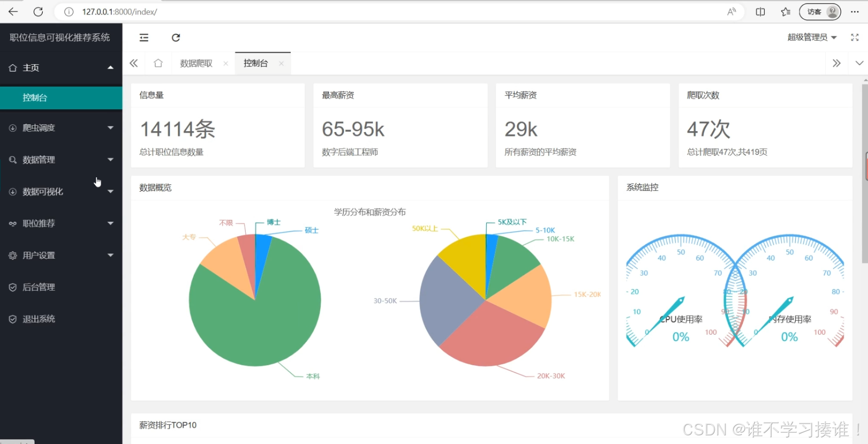Go to home tab icon
Viewport: 868px width, 444px height.
(x=158, y=63)
